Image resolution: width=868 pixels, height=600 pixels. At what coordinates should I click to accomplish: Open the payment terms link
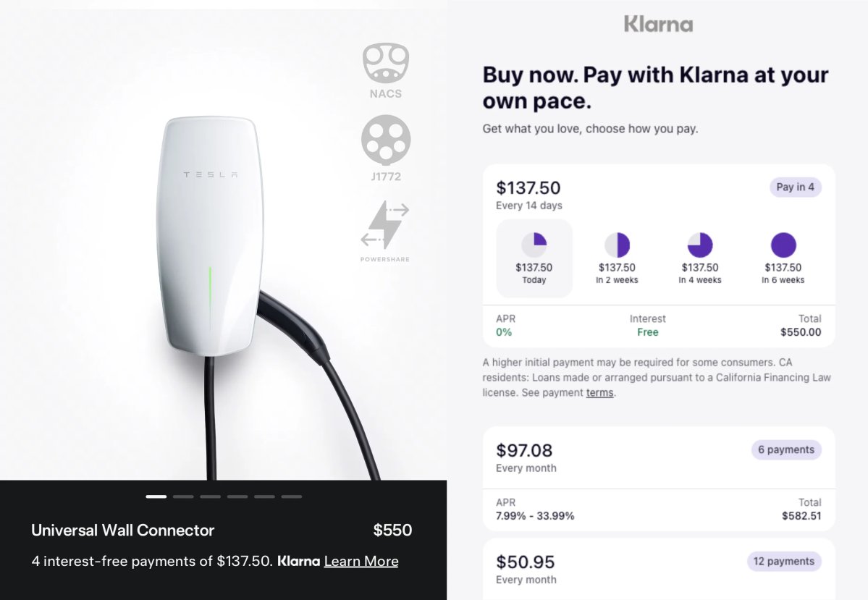click(599, 392)
